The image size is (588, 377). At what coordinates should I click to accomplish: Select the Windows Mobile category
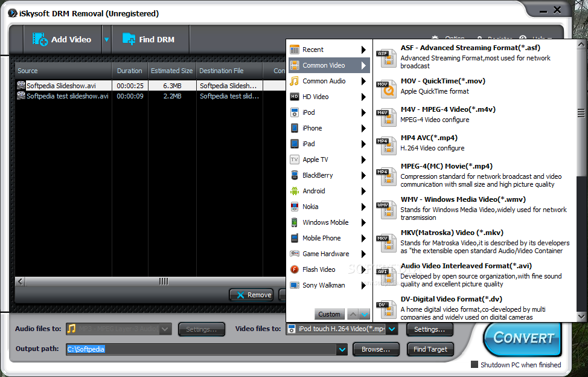[x=329, y=222]
